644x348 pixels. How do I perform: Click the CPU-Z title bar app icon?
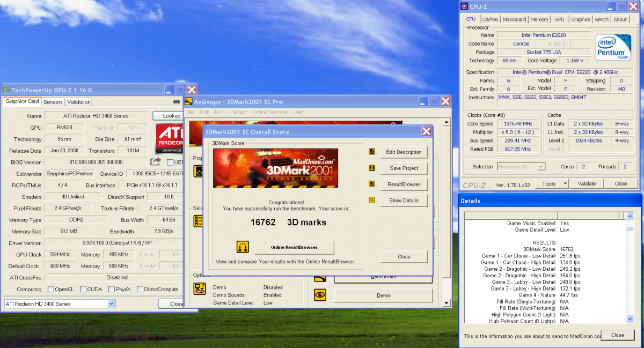[464, 6]
